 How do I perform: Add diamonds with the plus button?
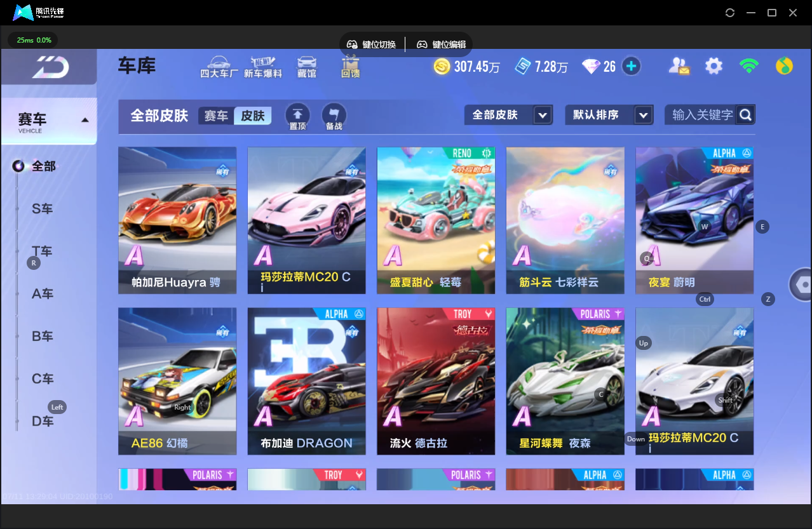click(x=631, y=66)
